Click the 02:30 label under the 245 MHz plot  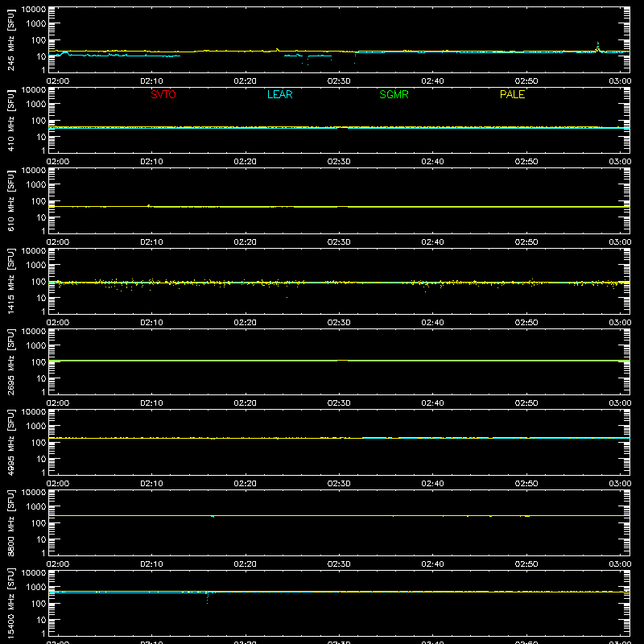tap(339, 81)
